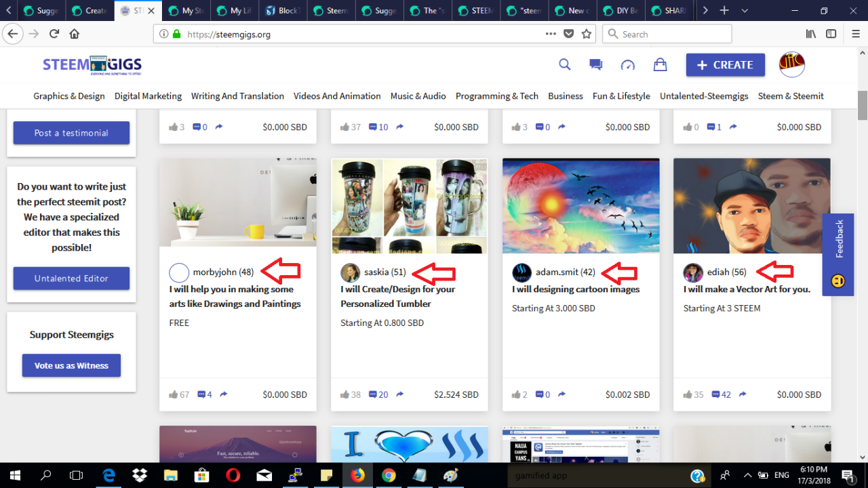868x488 pixels.
Task: Share the ediah Vector Art gig
Action: pyautogui.click(x=742, y=394)
